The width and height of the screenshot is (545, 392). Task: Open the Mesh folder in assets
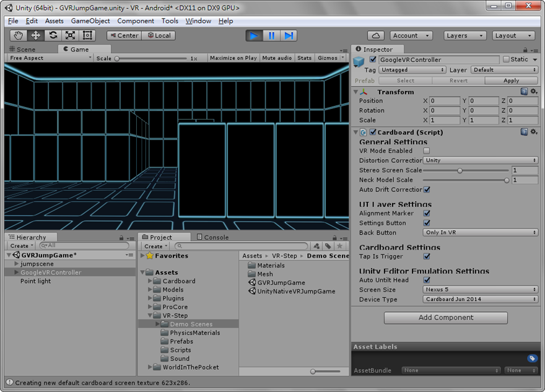click(260, 274)
